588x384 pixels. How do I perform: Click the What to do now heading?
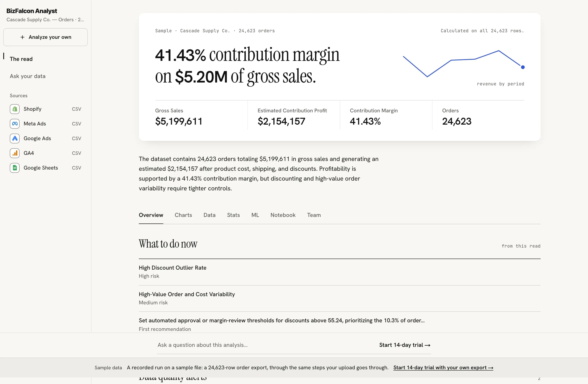point(168,244)
